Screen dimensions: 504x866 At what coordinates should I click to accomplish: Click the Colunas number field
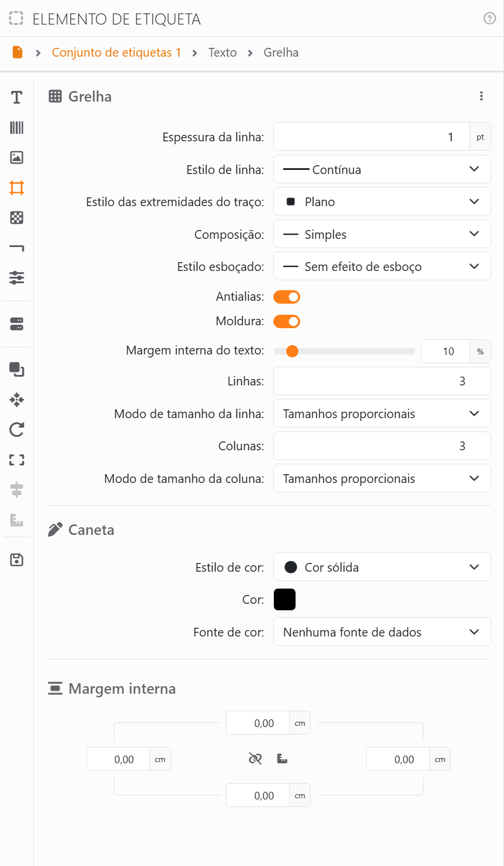382,446
